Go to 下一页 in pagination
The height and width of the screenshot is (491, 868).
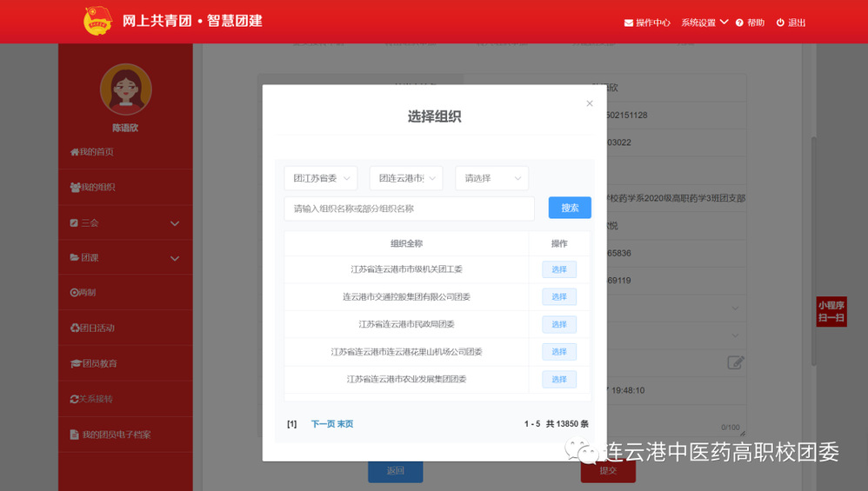click(x=323, y=424)
